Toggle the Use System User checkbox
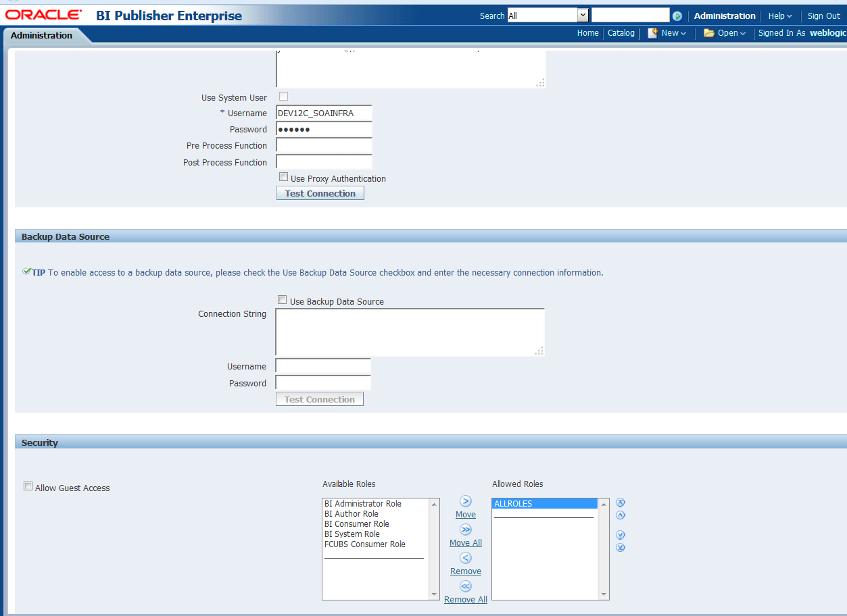 coord(284,97)
